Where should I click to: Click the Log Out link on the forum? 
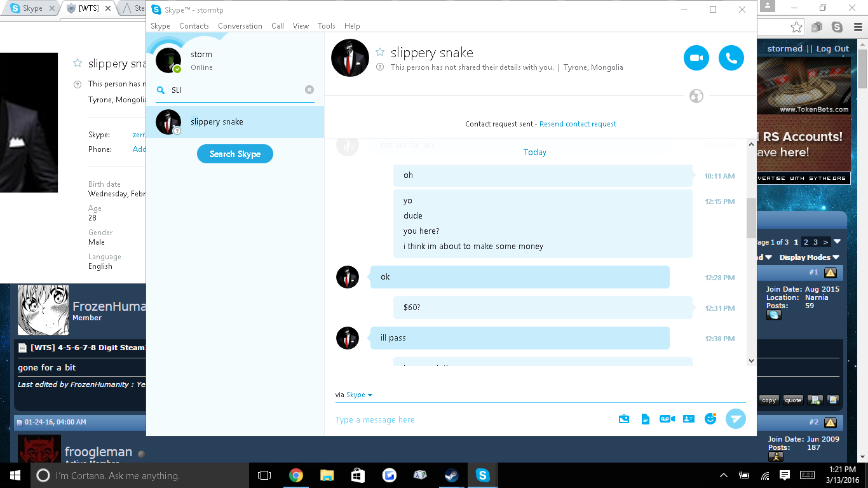click(832, 49)
